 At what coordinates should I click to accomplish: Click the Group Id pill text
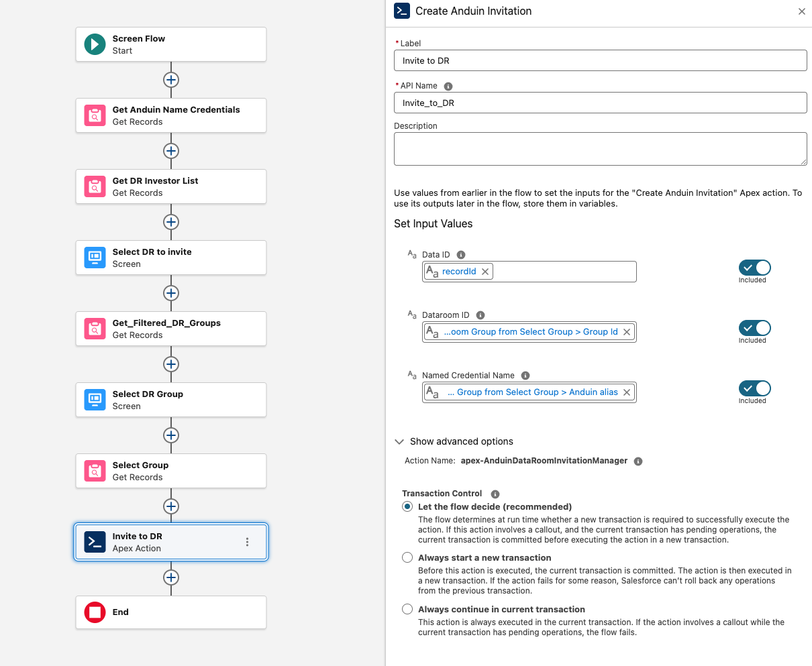click(x=531, y=332)
